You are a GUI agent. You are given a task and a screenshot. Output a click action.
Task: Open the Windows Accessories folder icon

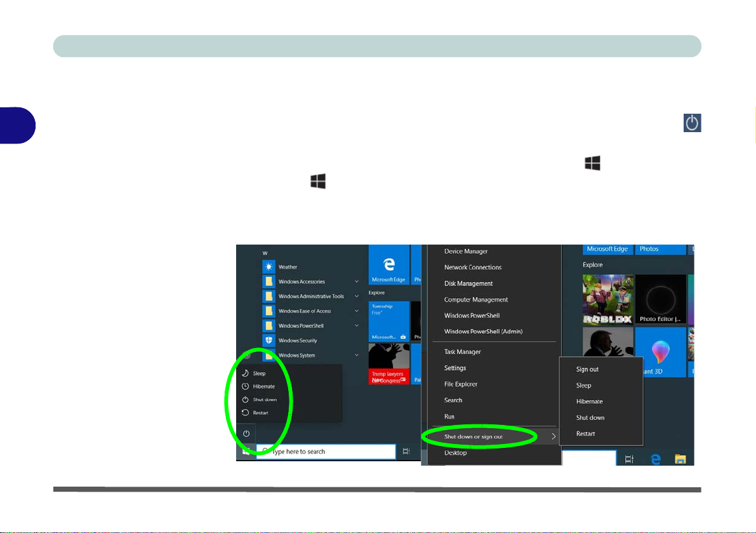[x=269, y=281]
